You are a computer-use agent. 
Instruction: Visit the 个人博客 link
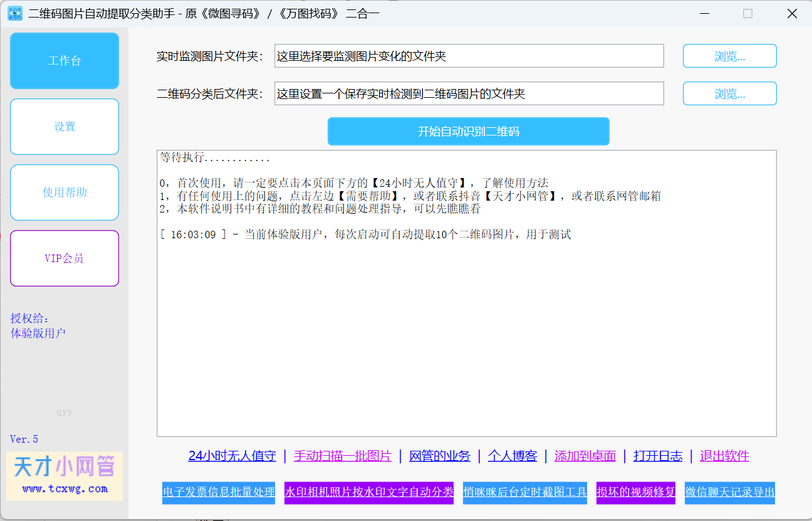click(x=512, y=456)
